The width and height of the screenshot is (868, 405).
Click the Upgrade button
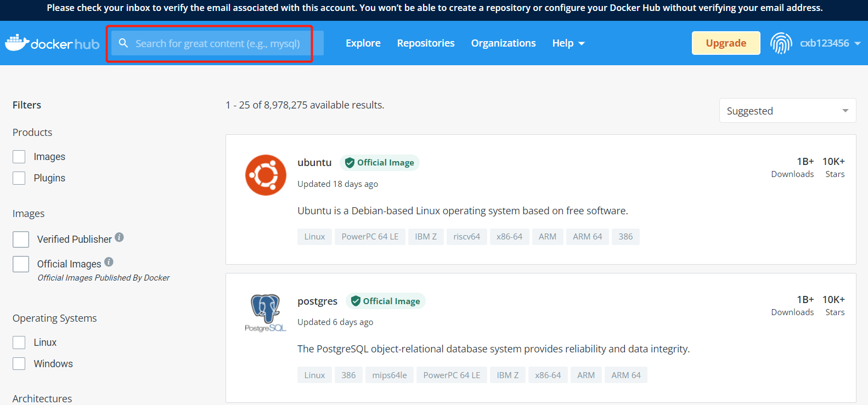[726, 43]
